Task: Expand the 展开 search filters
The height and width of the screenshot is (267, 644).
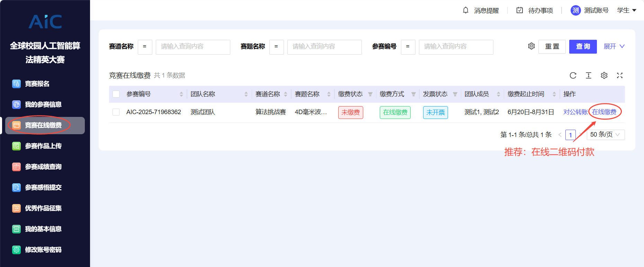Action: (614, 46)
